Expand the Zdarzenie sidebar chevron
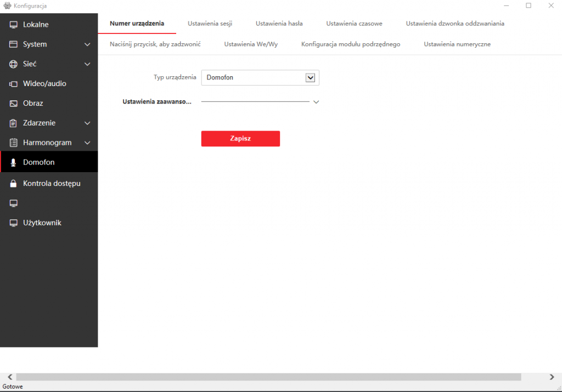The height and width of the screenshot is (392, 562). tap(87, 123)
